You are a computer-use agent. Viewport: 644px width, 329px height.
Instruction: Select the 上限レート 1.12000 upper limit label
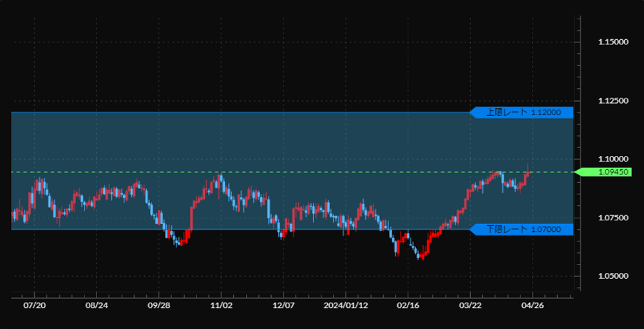pos(521,113)
